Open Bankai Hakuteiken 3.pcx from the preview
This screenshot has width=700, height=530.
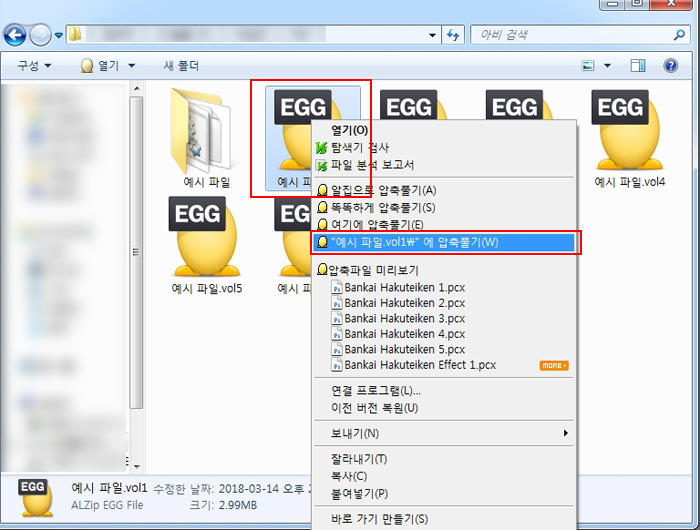point(398,318)
